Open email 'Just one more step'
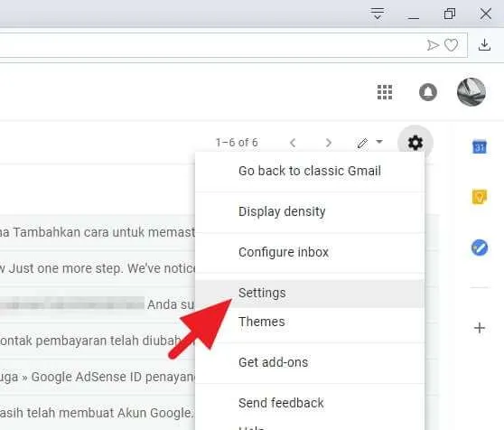This screenshot has width=504, height=430. point(98,268)
